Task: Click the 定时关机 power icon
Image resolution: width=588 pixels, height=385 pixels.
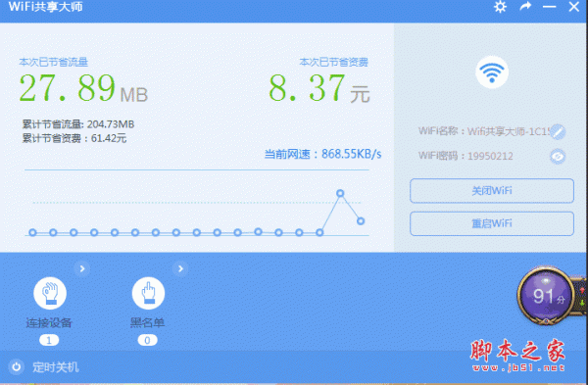Action: 16,367
